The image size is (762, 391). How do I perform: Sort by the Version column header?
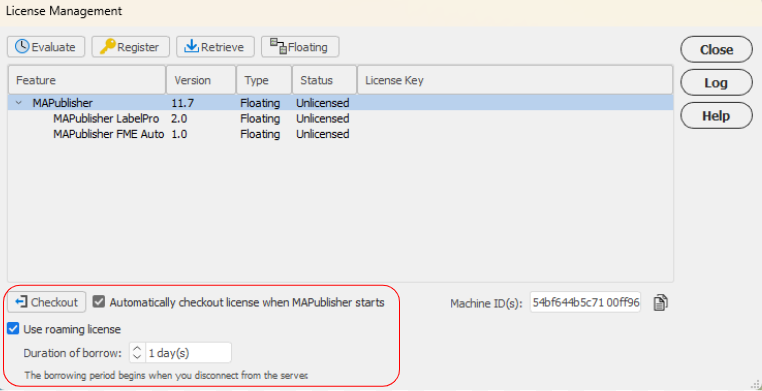201,80
